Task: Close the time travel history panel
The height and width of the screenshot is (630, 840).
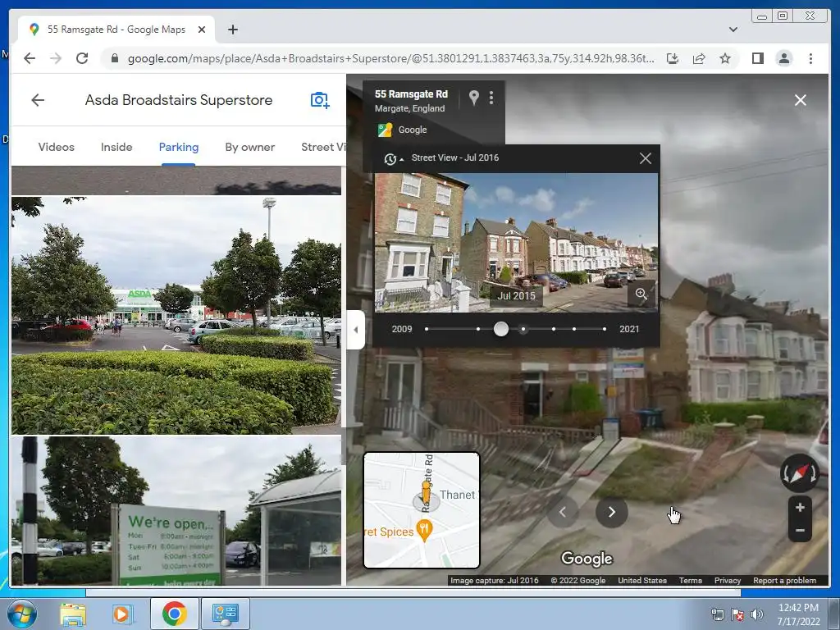Action: [x=646, y=158]
